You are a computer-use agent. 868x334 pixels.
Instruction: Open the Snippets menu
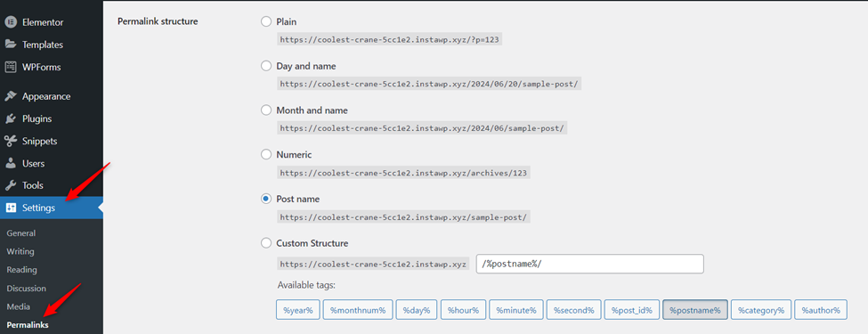[52, 142]
